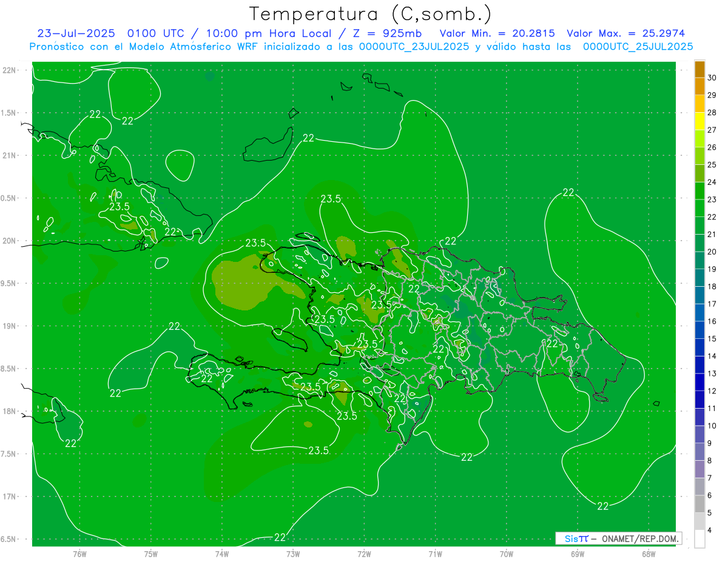This screenshot has height=562, width=728.
Task: Click the legend swatch between 7 and 8
Action: coord(699,469)
